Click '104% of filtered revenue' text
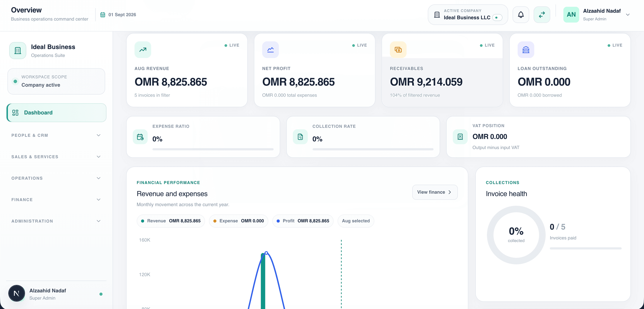Screen dimensions: 644x309 [x=415, y=95]
